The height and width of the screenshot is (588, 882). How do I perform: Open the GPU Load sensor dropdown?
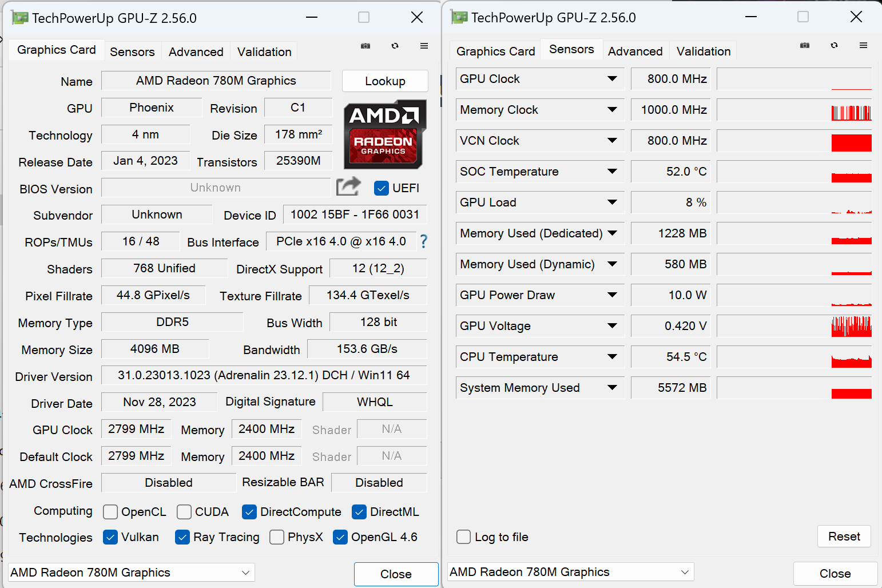(x=612, y=202)
